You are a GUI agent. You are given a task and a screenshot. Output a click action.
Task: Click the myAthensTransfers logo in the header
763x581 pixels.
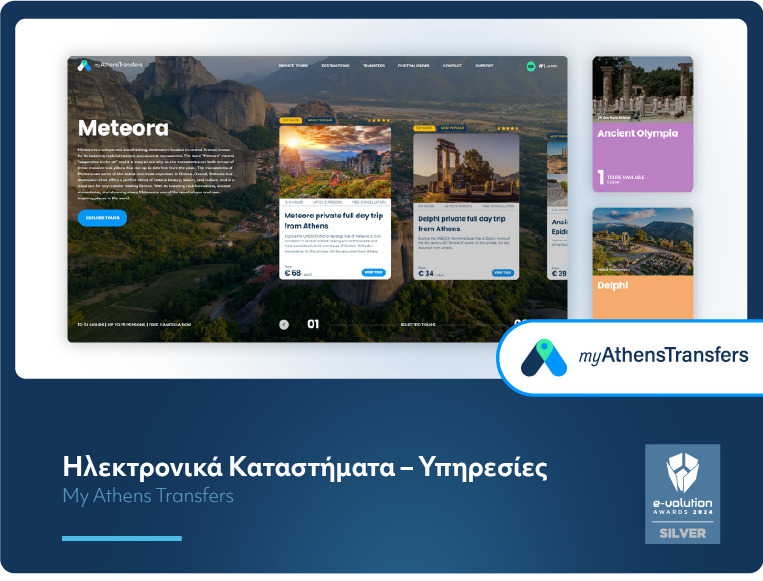(110, 66)
